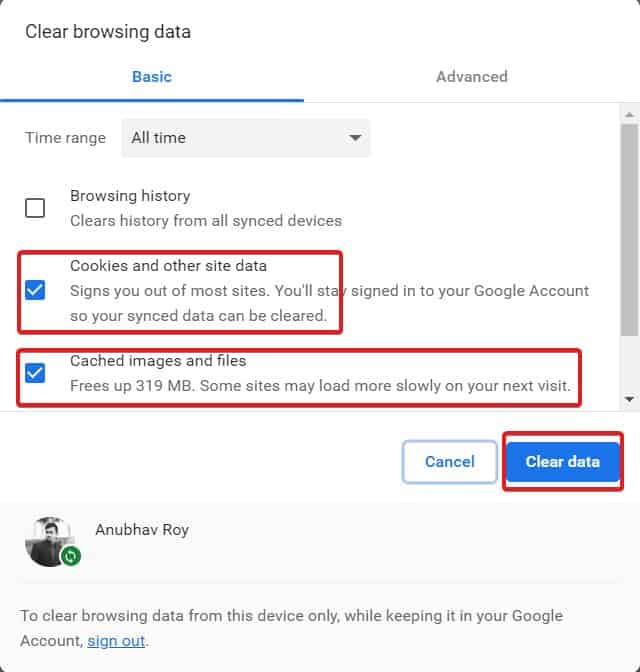Click the 'Clear browsing data' dialog title

pyautogui.click(x=108, y=32)
